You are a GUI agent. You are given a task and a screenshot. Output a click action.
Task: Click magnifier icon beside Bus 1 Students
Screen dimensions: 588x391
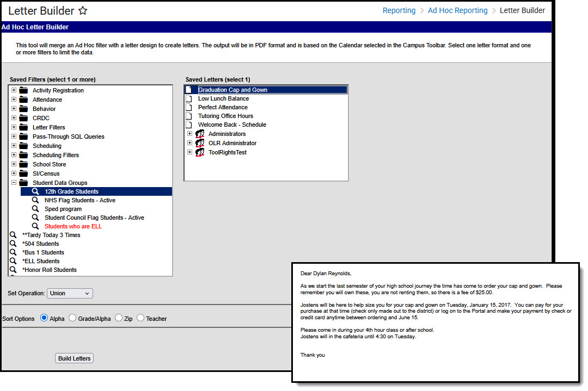tap(13, 252)
